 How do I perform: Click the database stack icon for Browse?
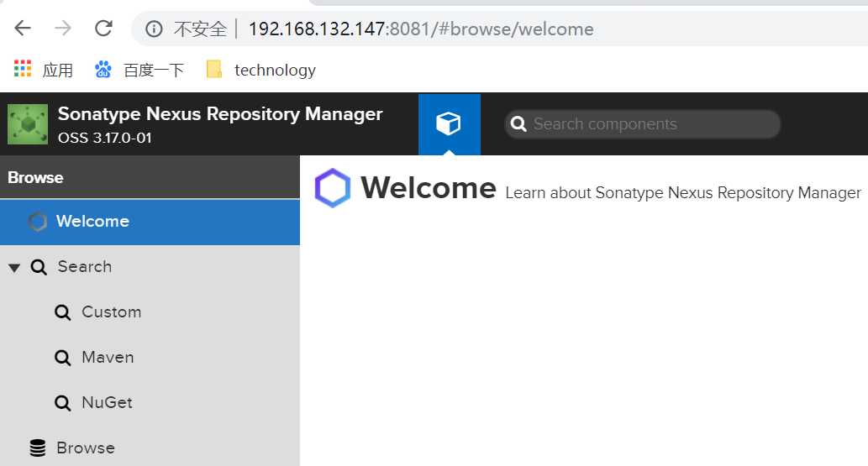pos(38,448)
